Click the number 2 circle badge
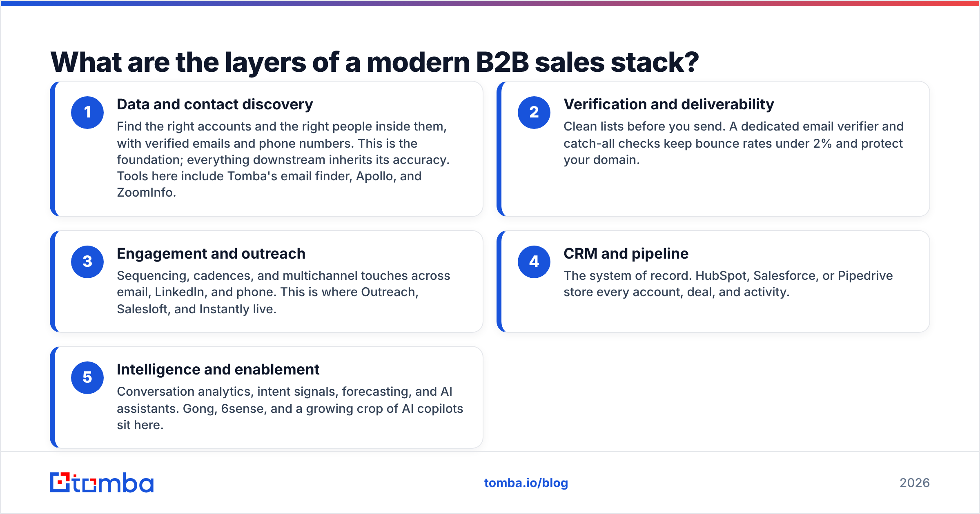The width and height of the screenshot is (980, 514). pos(534,113)
